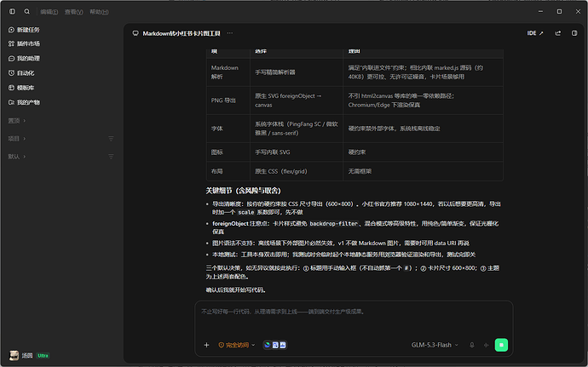
Task: Click the '布局' table cell
Action: pos(228,171)
